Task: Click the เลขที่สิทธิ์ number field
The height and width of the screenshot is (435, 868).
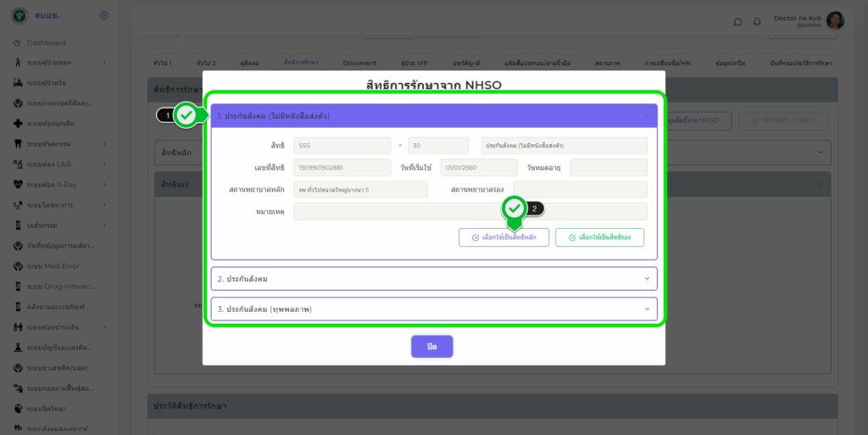Action: (342, 168)
